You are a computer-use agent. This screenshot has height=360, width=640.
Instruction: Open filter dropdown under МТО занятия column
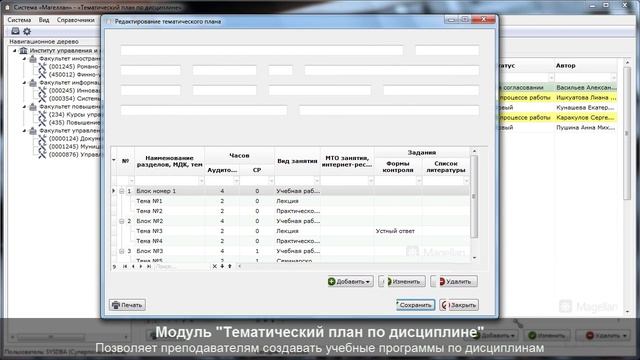(x=371, y=180)
